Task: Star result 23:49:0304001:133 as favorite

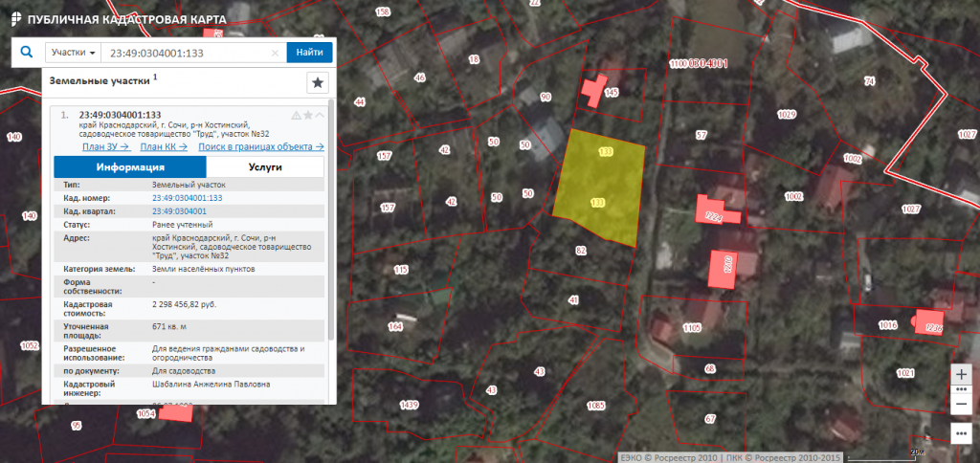Action: click(x=307, y=115)
